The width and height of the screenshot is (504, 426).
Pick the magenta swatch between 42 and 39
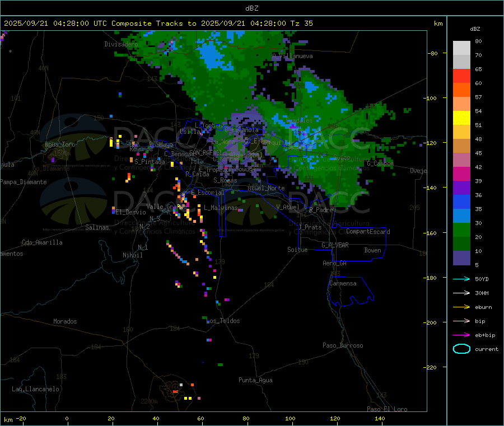tap(461, 174)
